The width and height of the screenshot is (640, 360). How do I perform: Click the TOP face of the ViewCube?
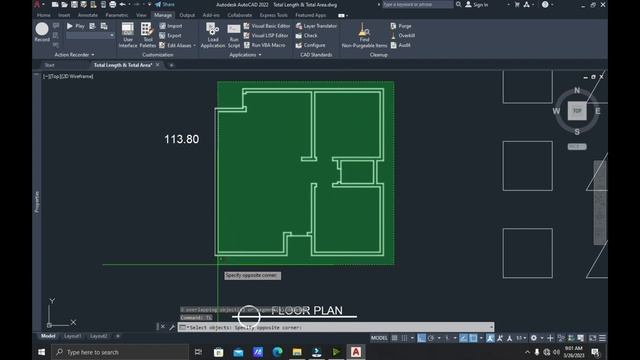(577, 111)
